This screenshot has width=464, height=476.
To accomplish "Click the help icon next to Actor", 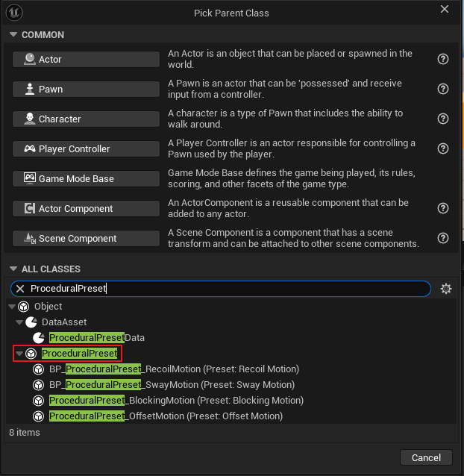I will tap(442, 59).
